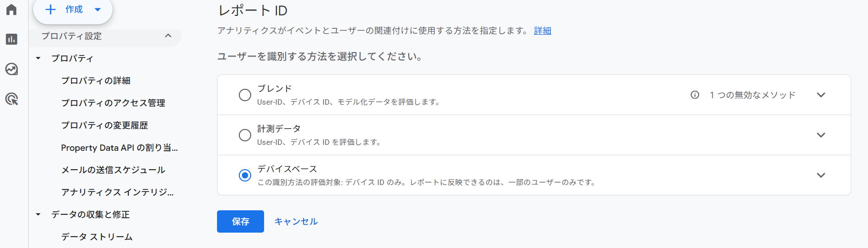Viewport: 868px width, 248px height.
Task: Click the plus icon on 作成 button
Action: point(51,9)
